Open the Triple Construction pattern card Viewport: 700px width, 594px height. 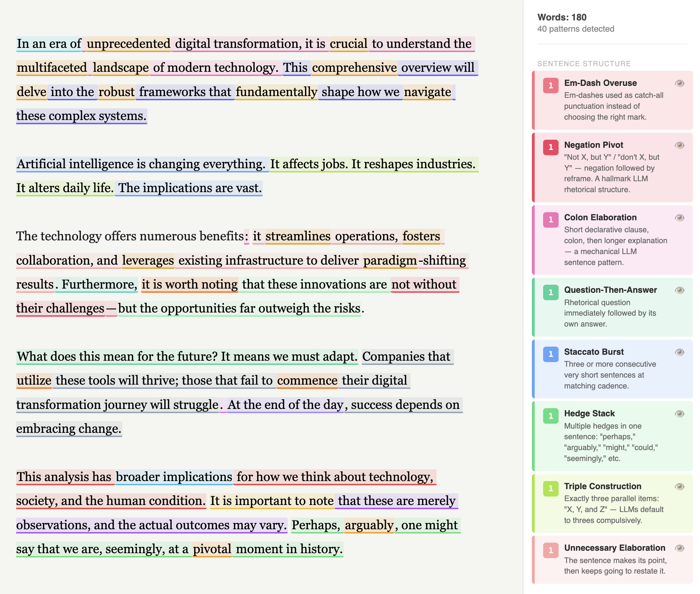(x=602, y=486)
